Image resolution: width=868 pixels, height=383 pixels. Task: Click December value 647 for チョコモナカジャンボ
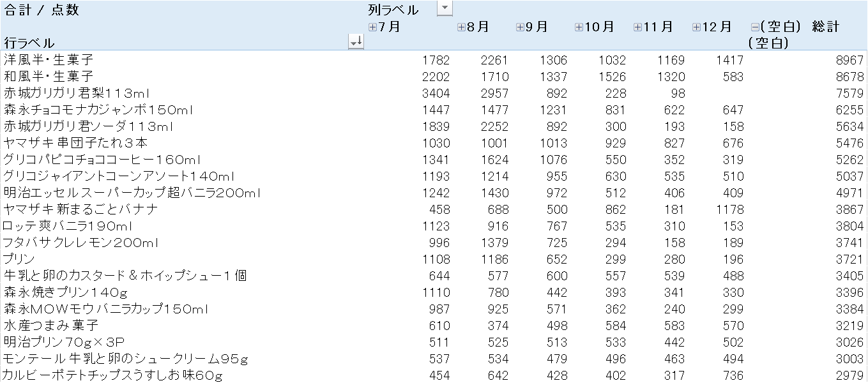pyautogui.click(x=733, y=110)
